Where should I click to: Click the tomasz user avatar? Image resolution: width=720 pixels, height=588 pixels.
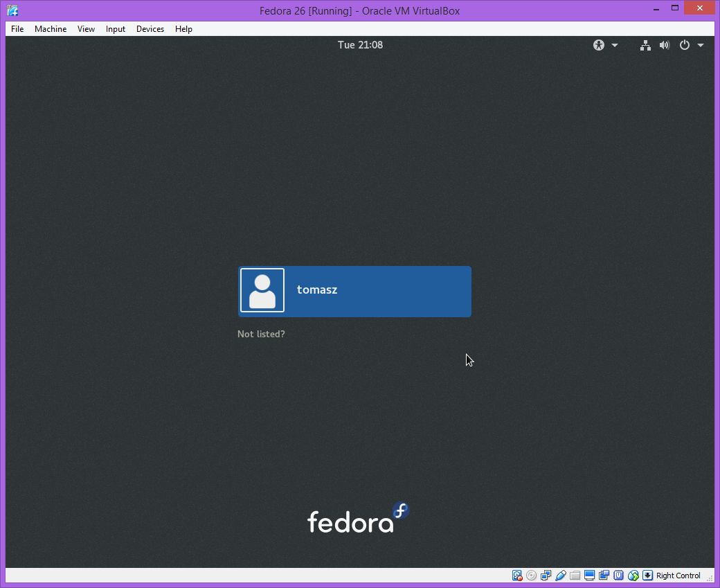(262, 290)
